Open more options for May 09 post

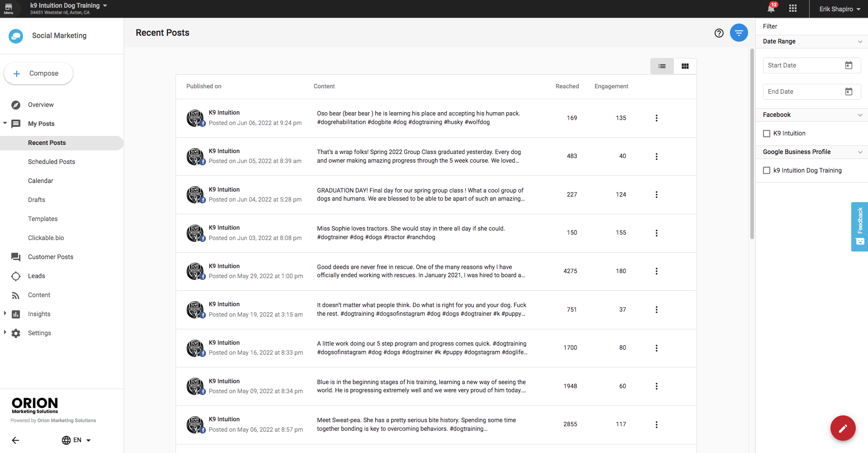pyautogui.click(x=657, y=386)
